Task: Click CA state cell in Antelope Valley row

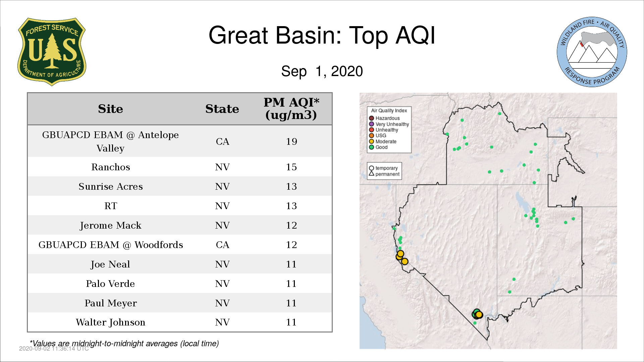Action: (x=222, y=141)
